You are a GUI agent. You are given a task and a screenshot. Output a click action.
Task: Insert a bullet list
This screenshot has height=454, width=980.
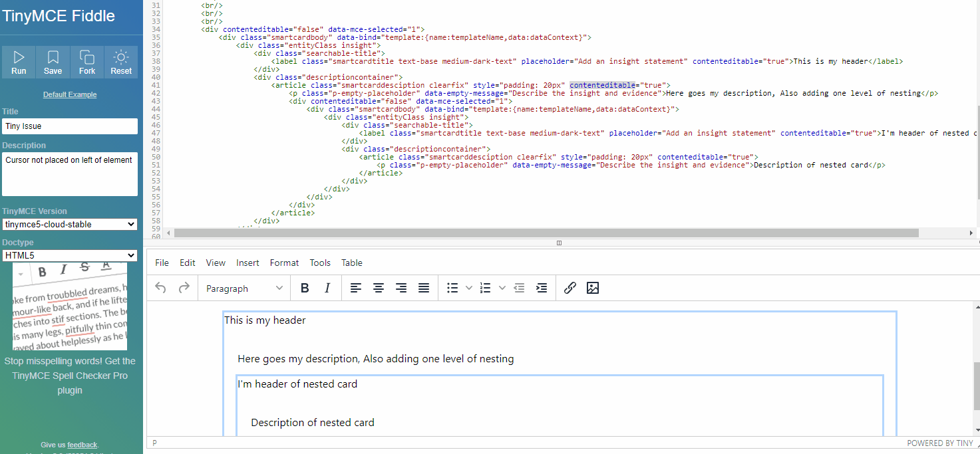452,288
